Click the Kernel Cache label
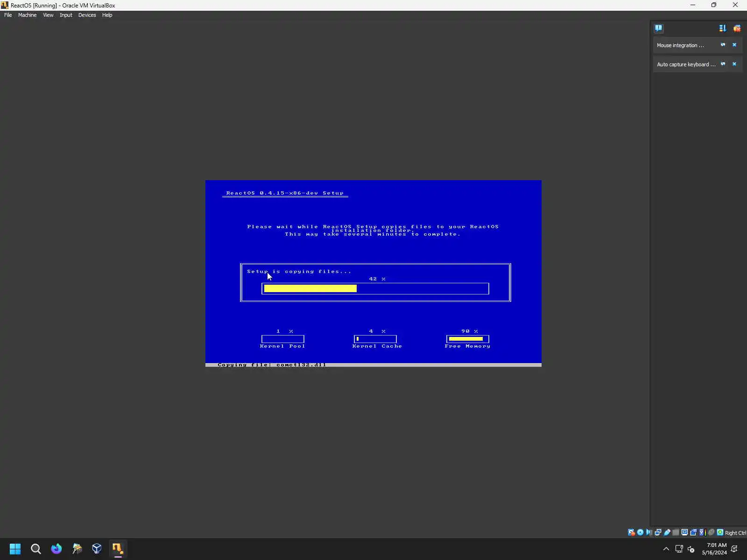Screen dimensions: 747x560 pos(377,346)
